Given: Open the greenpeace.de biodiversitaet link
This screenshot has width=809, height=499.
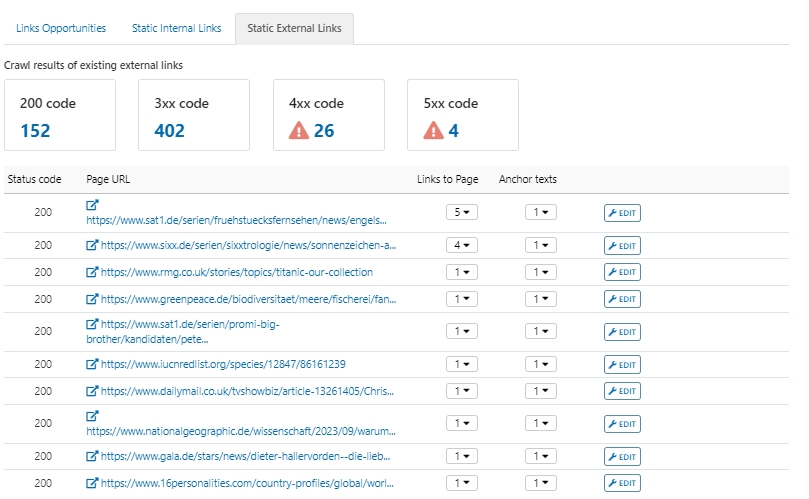Looking at the screenshot, I should (x=249, y=299).
